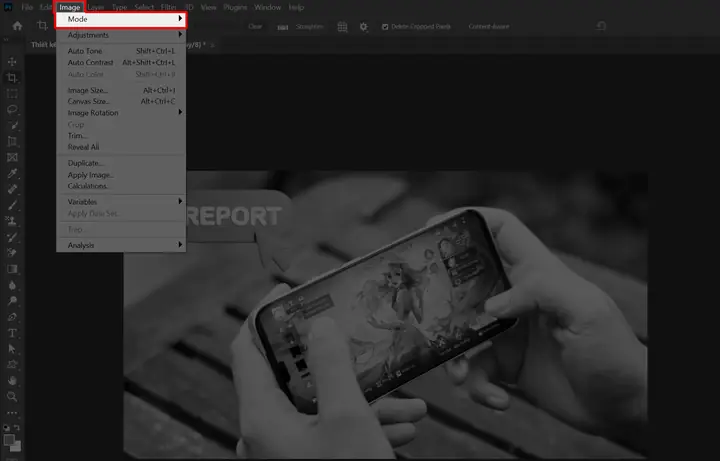Image resolution: width=720 pixels, height=461 pixels.
Task: Reset to default foreground/background colors
Action: [x=6, y=427]
